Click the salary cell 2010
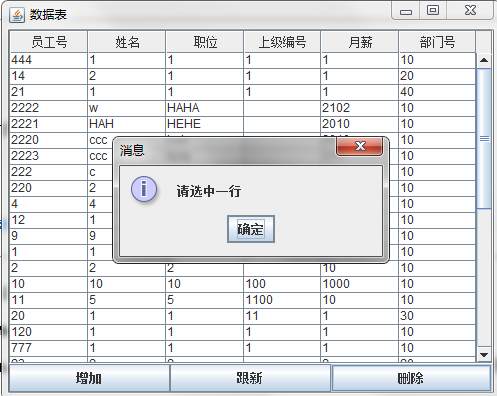Viewport: 497px width, 396px height. click(x=360, y=124)
